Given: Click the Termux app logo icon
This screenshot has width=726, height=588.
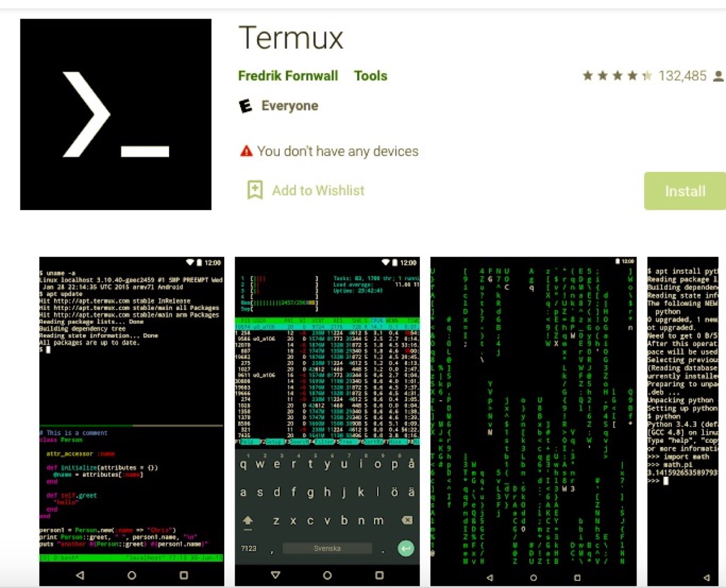Looking at the screenshot, I should [116, 114].
